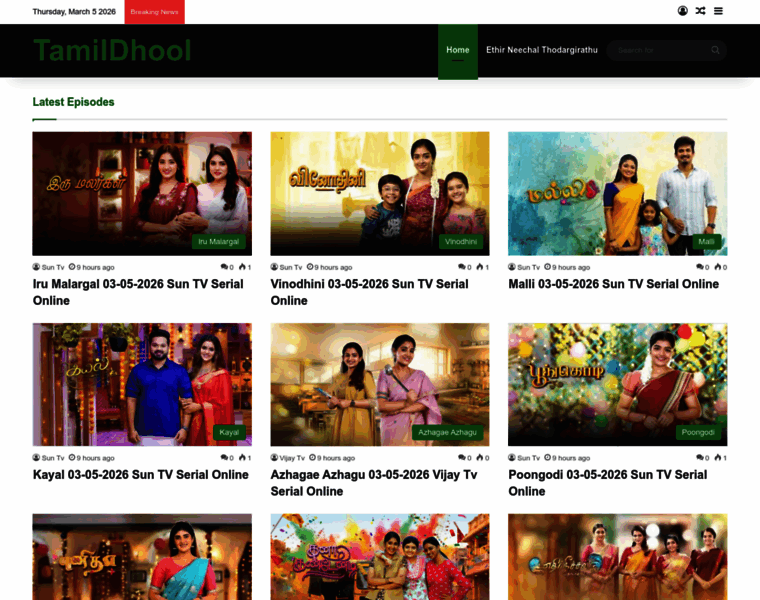Click Sun Tv author under Kayal
The height and width of the screenshot is (600, 760).
[x=48, y=458]
